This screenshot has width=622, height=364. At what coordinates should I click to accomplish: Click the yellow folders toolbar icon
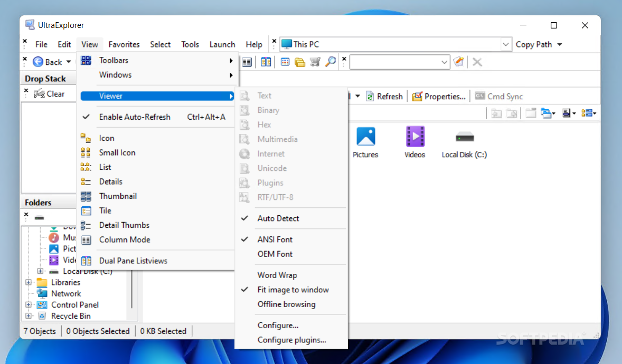(x=300, y=62)
